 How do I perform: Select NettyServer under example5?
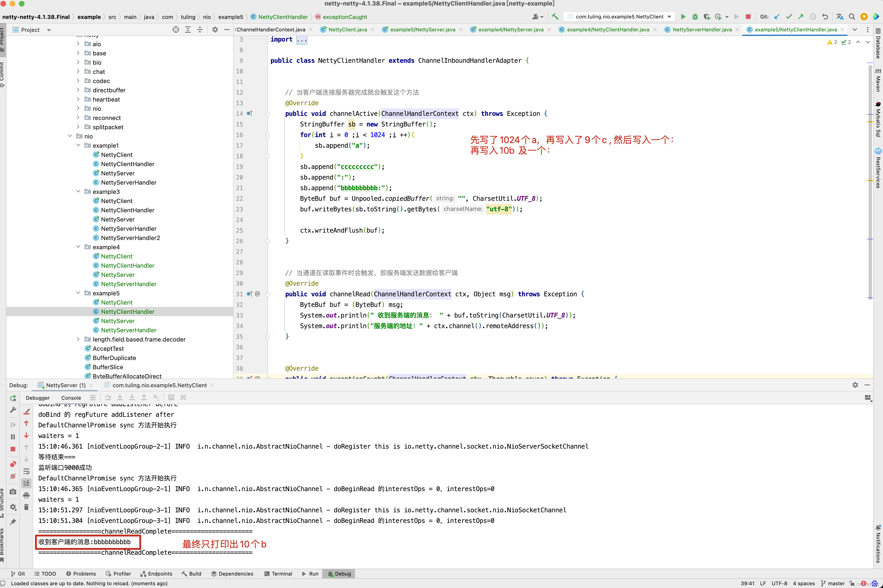(x=117, y=321)
